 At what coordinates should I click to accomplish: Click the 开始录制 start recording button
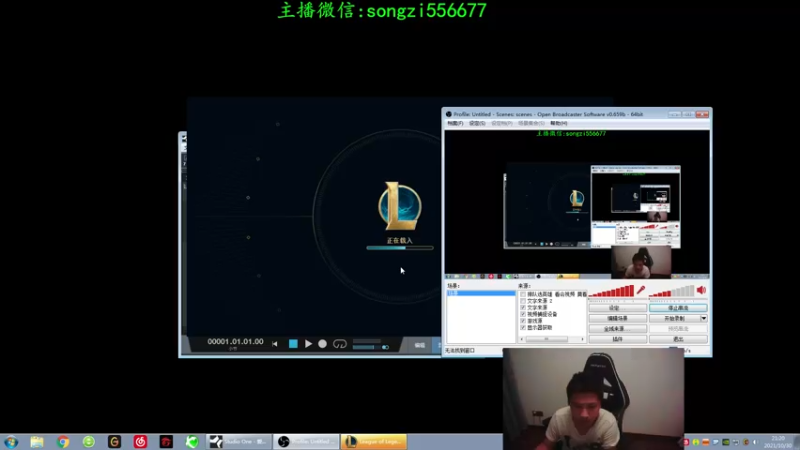(674, 318)
